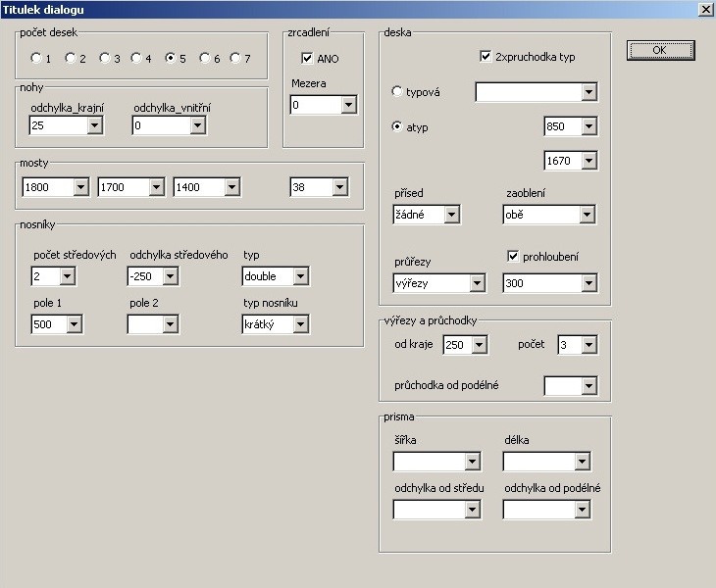Open the zaoblení dropdown showing obě
The height and width of the screenshot is (588, 716).
pos(588,215)
